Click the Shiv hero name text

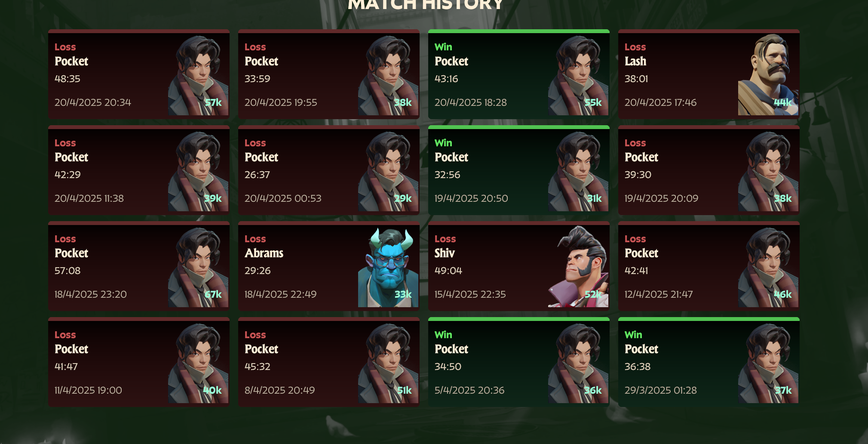[445, 253]
